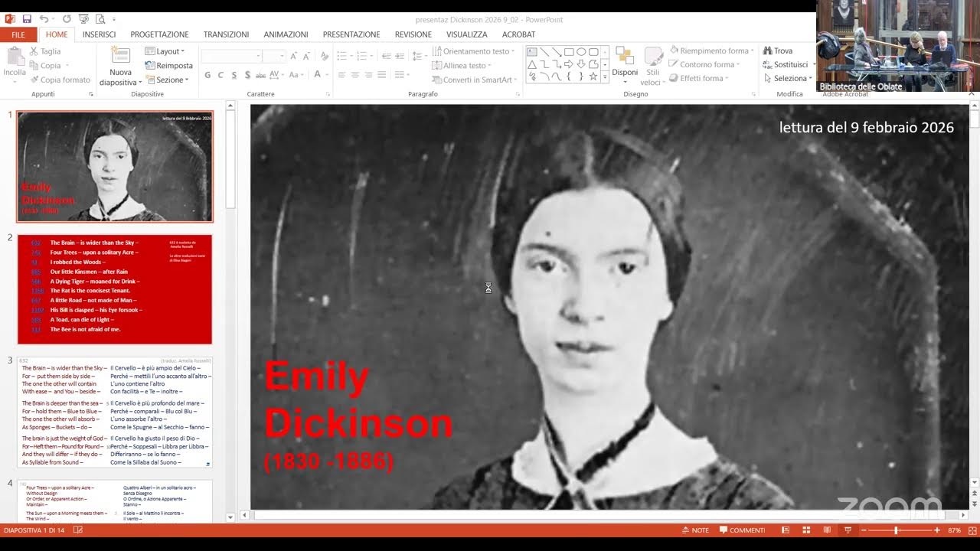Toggle underline (S) formatting
This screenshot has width=980, height=551.
(234, 75)
